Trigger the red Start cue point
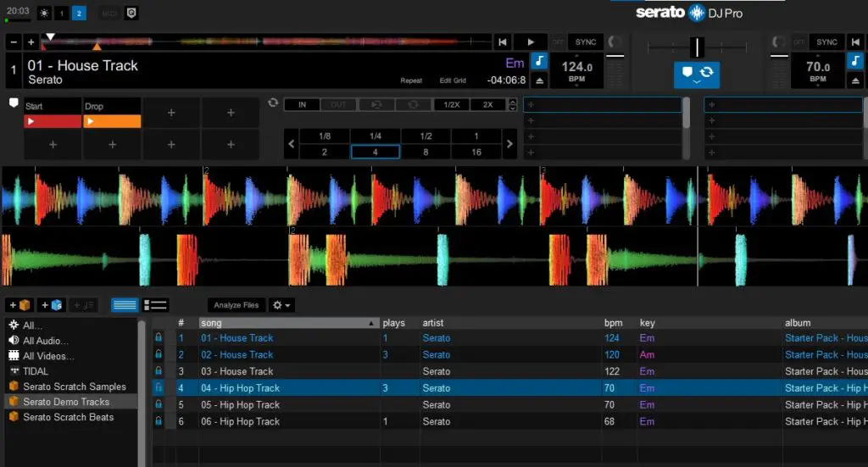868x467 pixels. [x=53, y=121]
